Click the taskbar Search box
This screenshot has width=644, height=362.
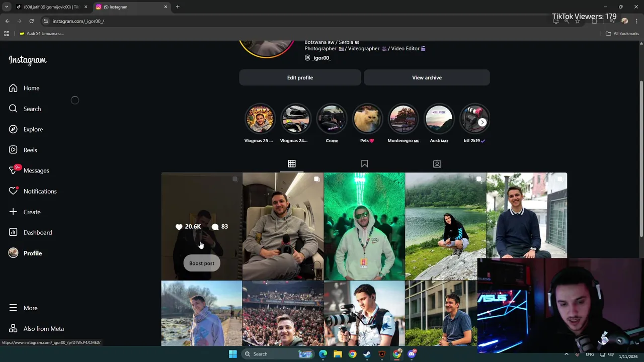(x=278, y=354)
